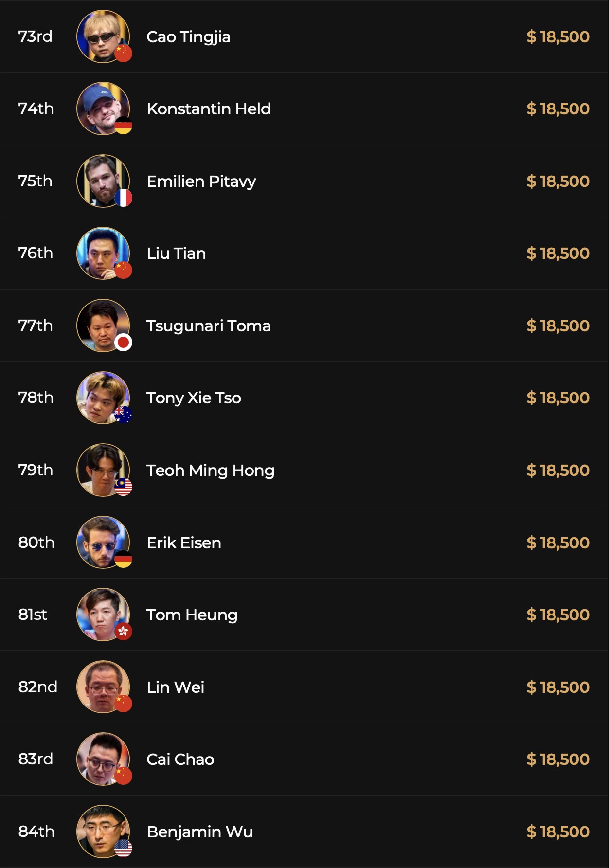Click the Malaysian flag by Teoh Ming Hong
The height and width of the screenshot is (868, 609).
coord(124,487)
